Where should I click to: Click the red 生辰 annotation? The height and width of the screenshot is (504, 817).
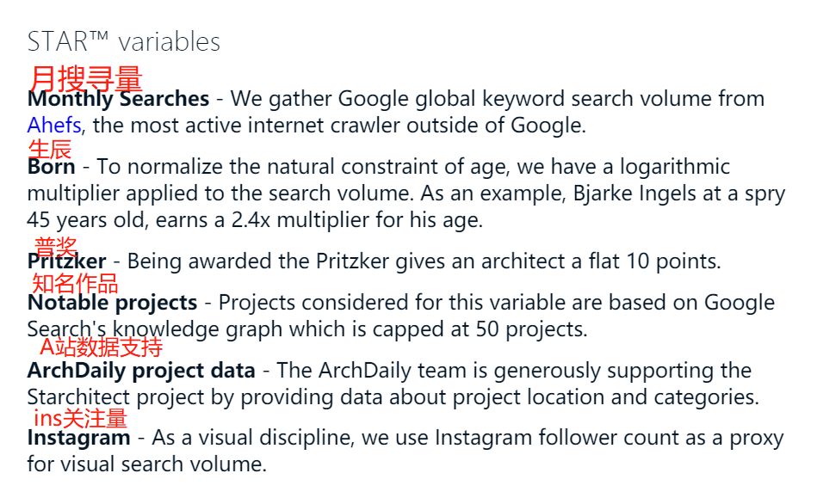49,149
